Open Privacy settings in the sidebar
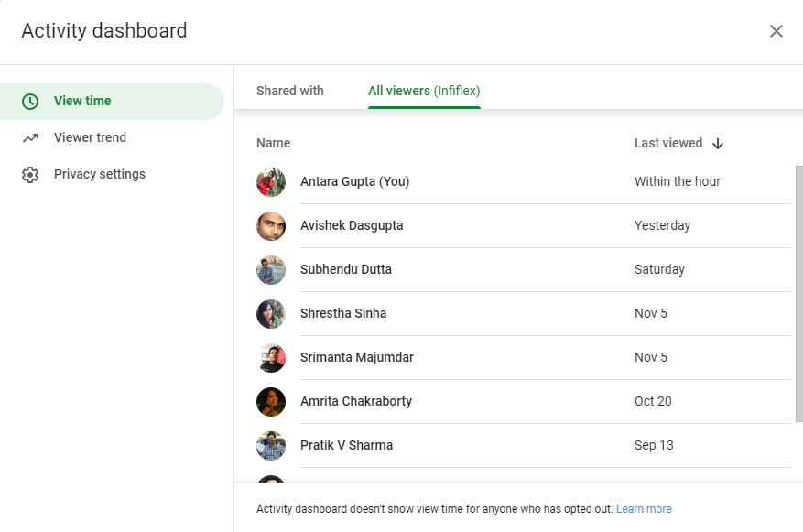This screenshot has width=803, height=532. (x=100, y=174)
